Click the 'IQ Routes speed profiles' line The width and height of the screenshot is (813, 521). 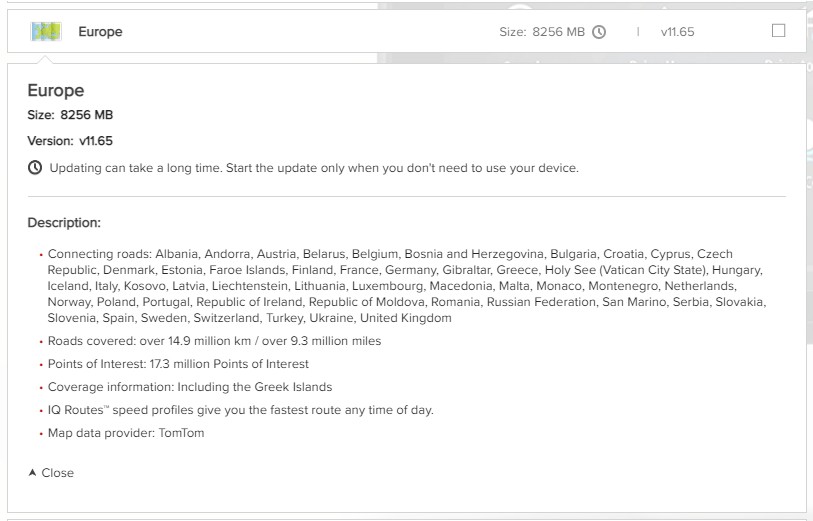(241, 410)
